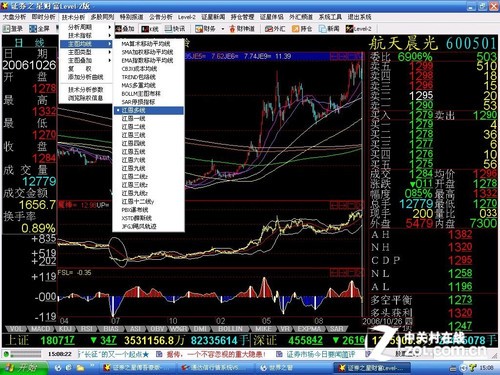Expand the 分析周期 submenu

(86, 27)
